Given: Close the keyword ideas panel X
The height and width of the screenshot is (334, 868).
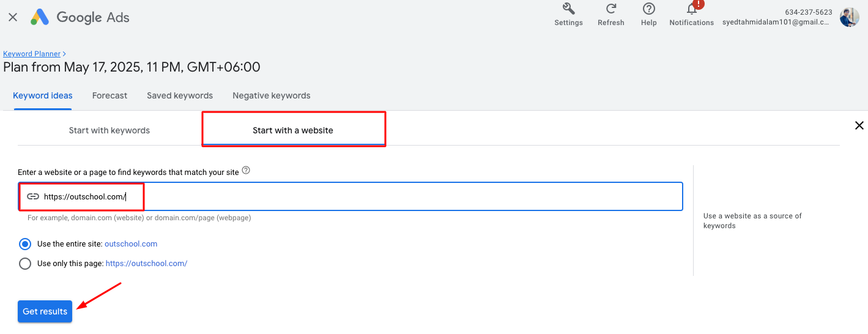Looking at the screenshot, I should (x=859, y=125).
